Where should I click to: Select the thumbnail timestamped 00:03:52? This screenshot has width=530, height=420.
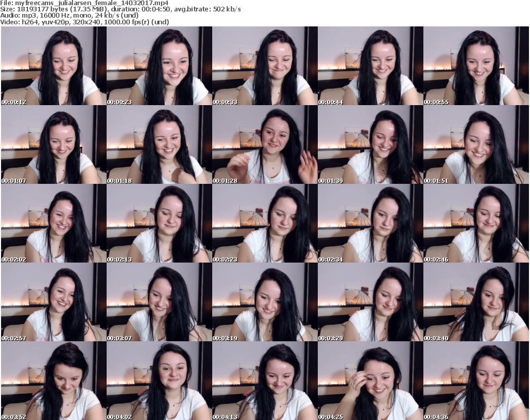[54, 381]
